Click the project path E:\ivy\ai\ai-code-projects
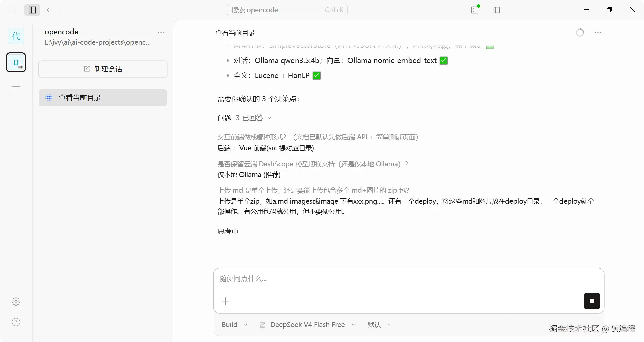Image resolution: width=644 pixels, height=342 pixels. click(98, 42)
